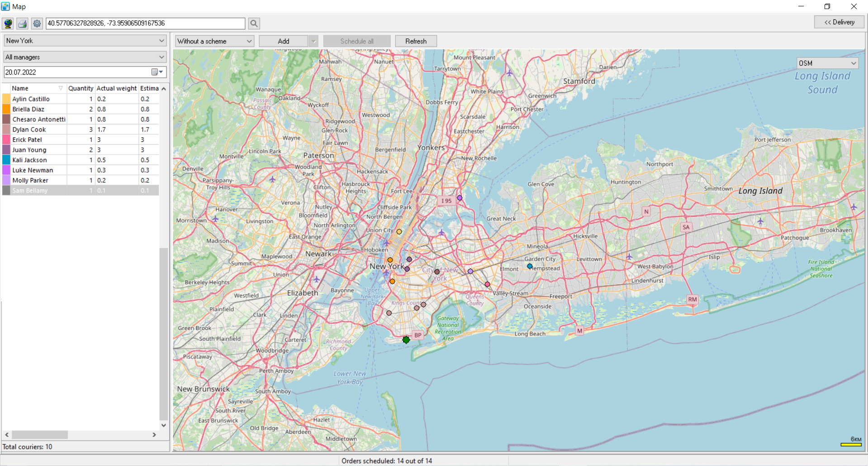Select the Chesaro Antonetti courier row
This screenshot has height=466, width=868.
81,119
